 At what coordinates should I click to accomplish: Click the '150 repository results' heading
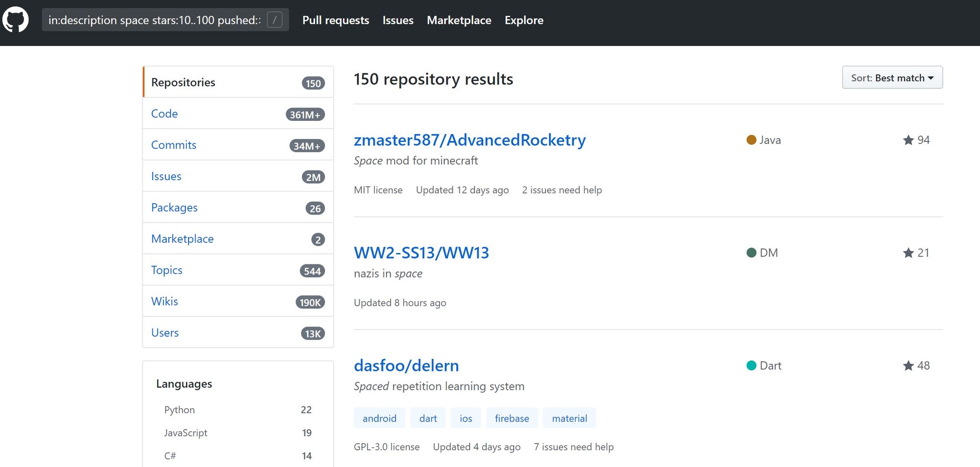pos(433,79)
